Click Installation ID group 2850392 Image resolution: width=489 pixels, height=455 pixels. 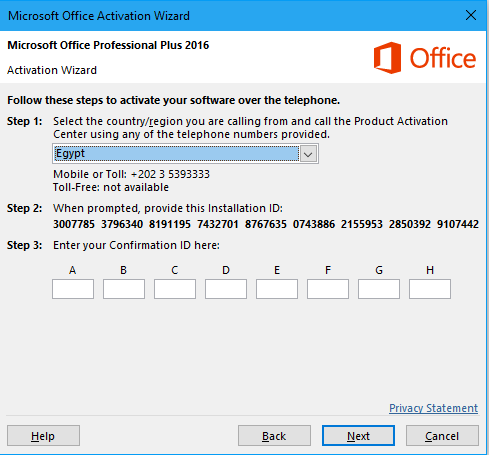(x=410, y=224)
